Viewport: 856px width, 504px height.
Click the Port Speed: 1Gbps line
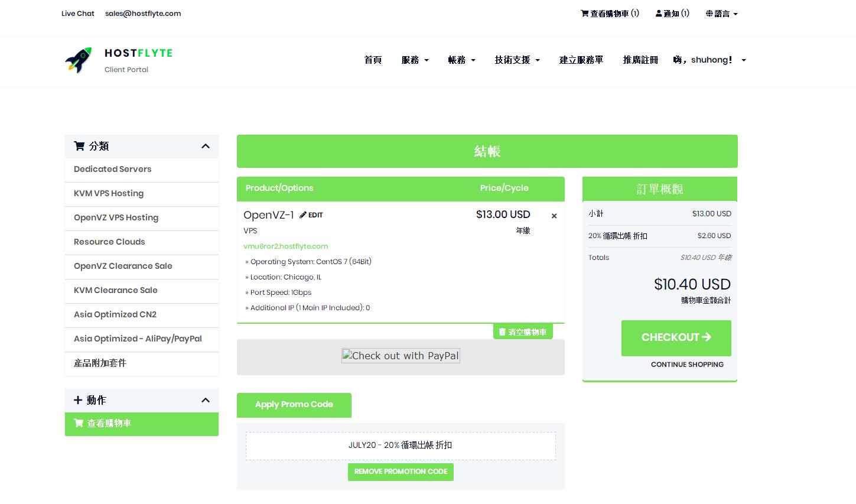(x=278, y=292)
